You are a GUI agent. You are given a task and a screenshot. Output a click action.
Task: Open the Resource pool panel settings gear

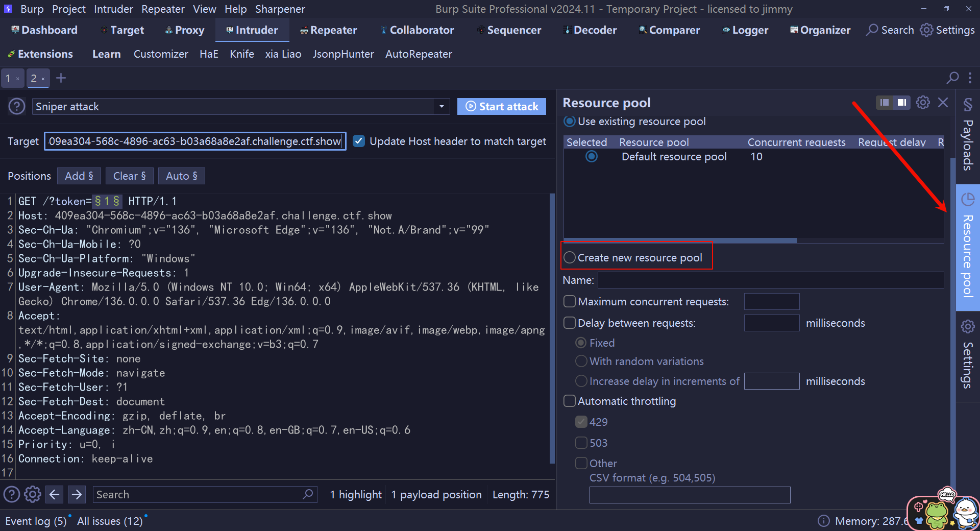pos(923,103)
